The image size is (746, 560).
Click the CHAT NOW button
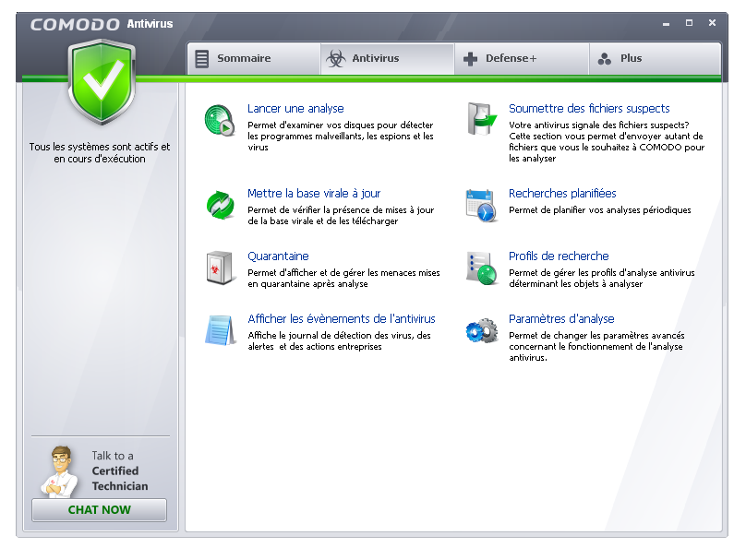[x=99, y=509]
